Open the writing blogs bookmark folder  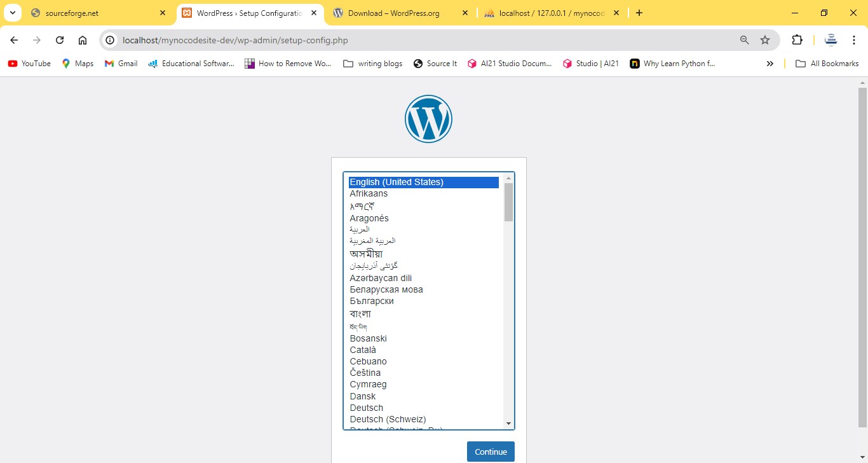tap(372, 64)
